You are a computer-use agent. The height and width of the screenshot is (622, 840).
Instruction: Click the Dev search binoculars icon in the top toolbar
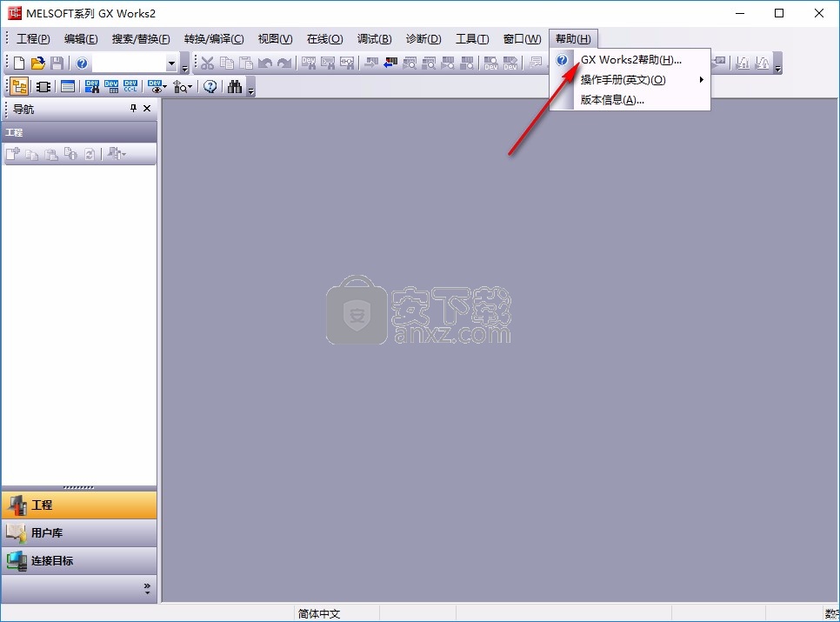coord(308,64)
